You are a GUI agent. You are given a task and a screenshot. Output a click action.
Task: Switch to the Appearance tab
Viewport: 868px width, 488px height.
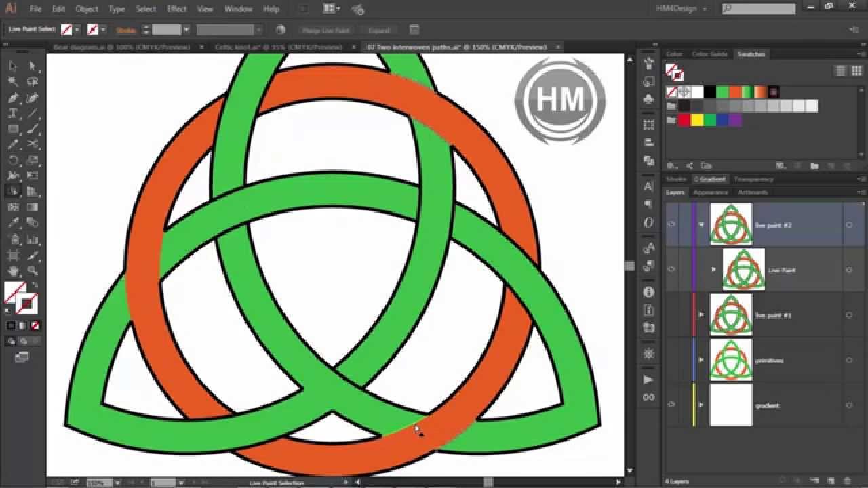710,192
